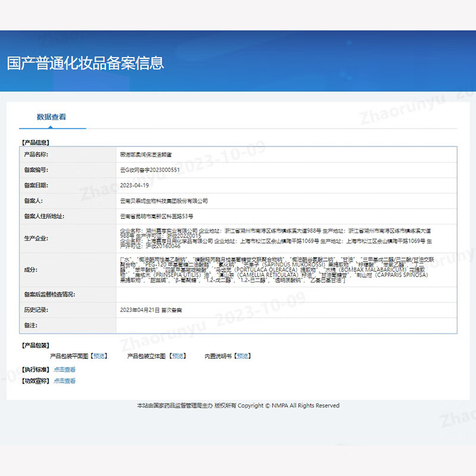Click the 【产品包装】 section heading
This screenshot has height=476, width=476.
(x=35, y=345)
